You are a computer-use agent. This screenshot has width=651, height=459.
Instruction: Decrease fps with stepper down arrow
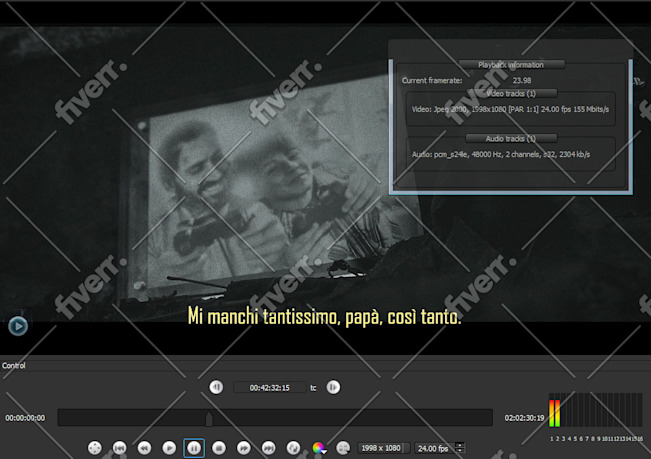click(x=460, y=451)
